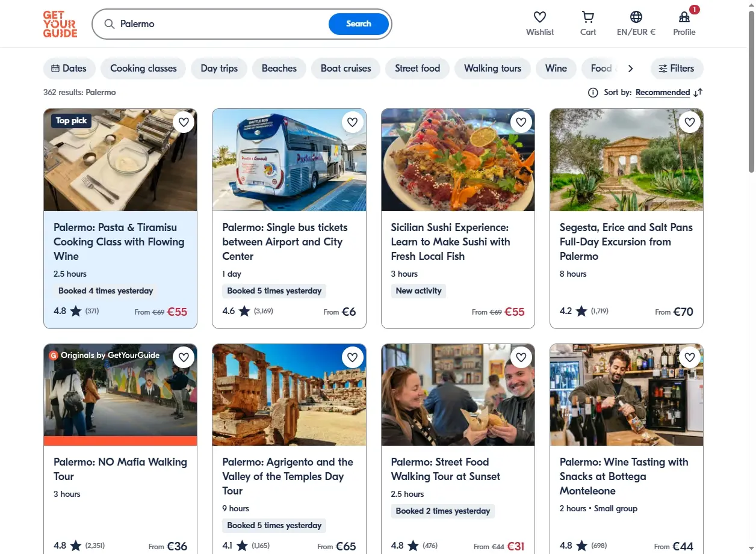756x554 pixels.
Task: Select the Cooking classes category chip
Action: click(143, 69)
